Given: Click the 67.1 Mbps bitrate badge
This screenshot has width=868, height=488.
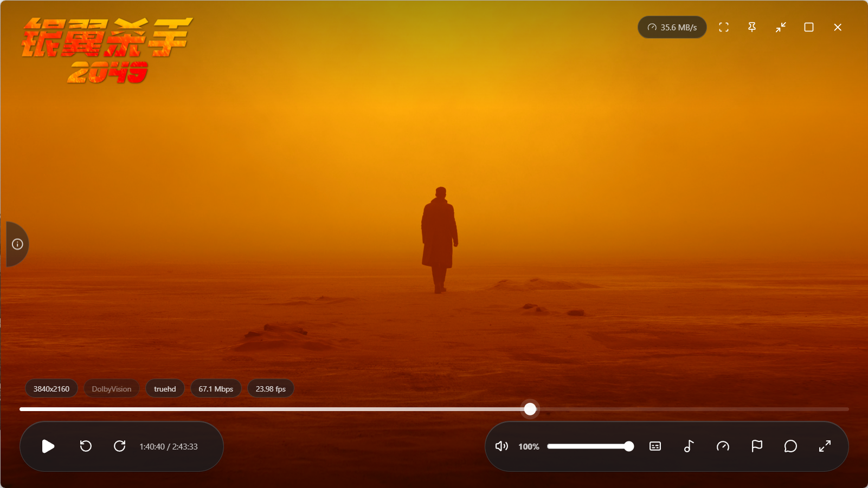Looking at the screenshot, I should pyautogui.click(x=216, y=389).
